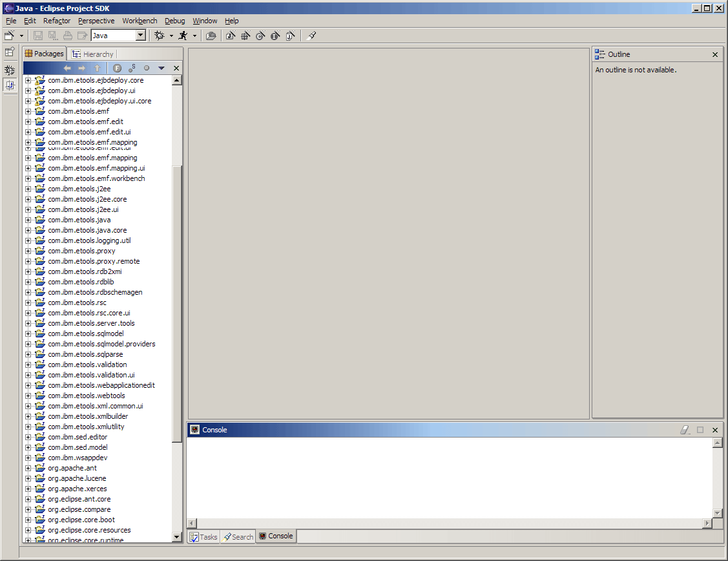Expand the com.ibm.etools.j2ee.core project node
728x561 pixels.
pos(28,199)
